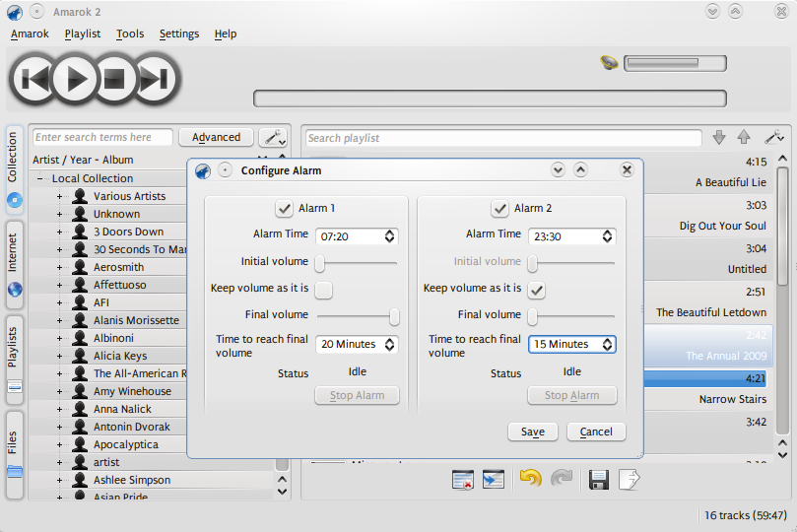
Task: Toggle the Alarm 2 checkbox
Action: coord(499,208)
